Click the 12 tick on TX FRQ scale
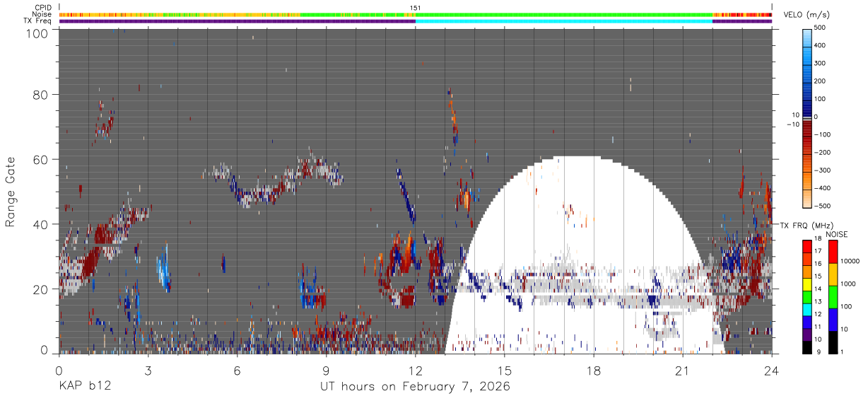The image size is (868, 401). click(819, 315)
